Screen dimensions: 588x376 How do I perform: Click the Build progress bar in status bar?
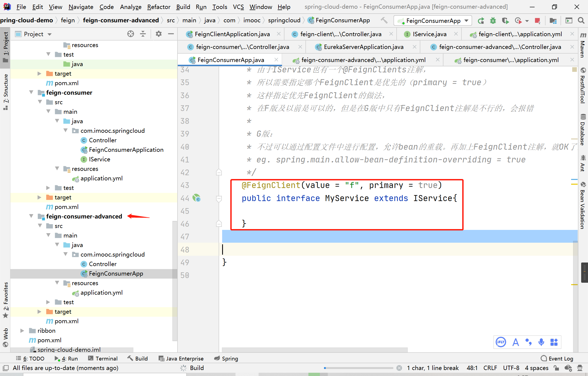point(359,368)
